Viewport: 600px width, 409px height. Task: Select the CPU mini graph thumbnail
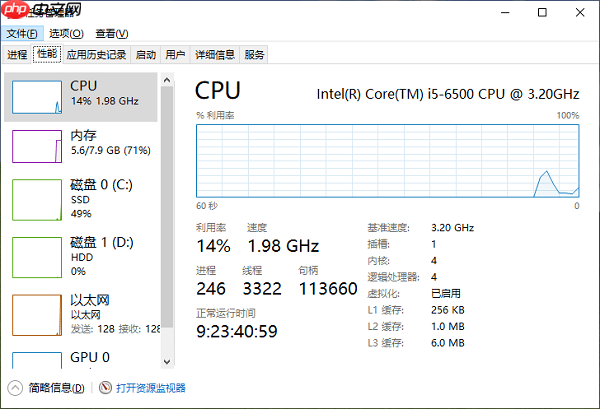[x=37, y=97]
